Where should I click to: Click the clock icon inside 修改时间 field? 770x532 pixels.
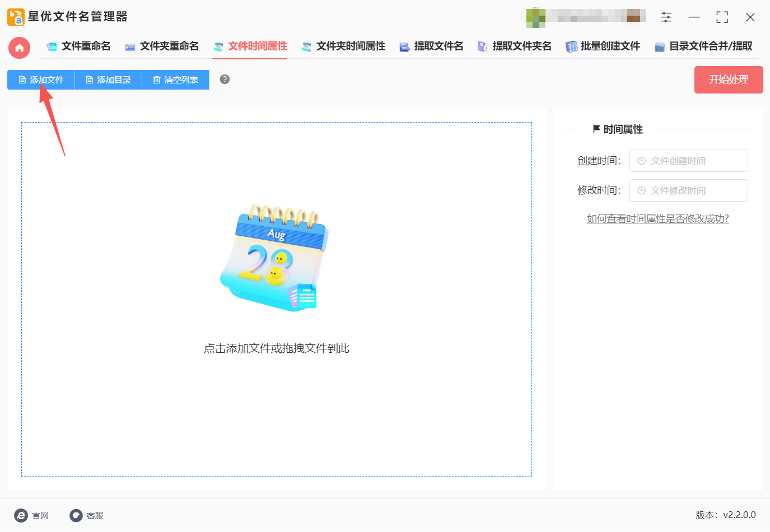click(x=642, y=190)
